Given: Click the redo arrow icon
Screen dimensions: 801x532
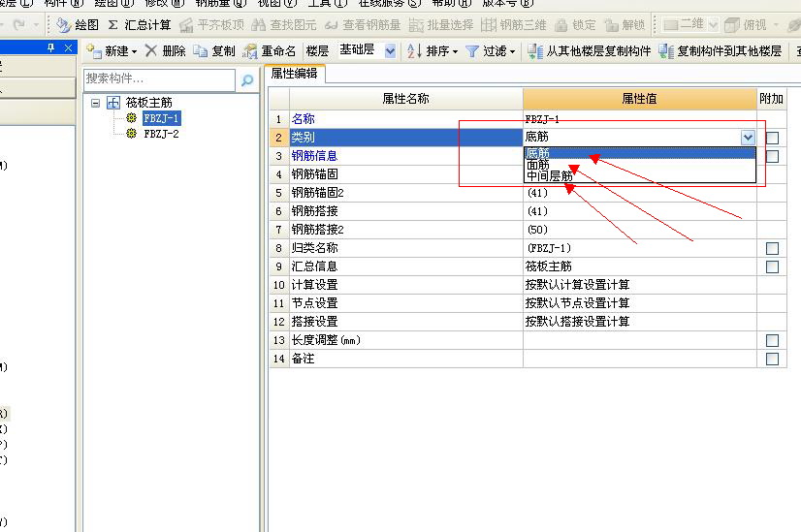Looking at the screenshot, I should (x=18, y=24).
